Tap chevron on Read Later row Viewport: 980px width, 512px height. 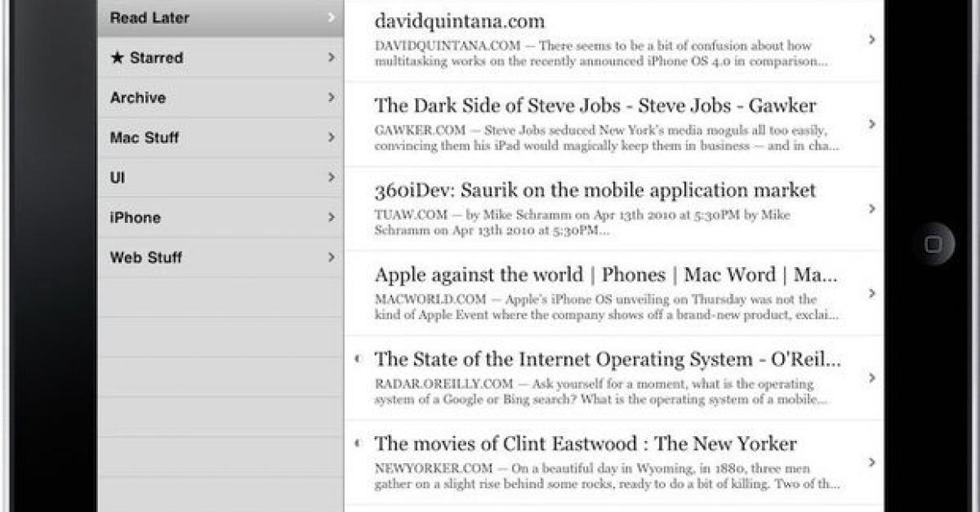331,17
